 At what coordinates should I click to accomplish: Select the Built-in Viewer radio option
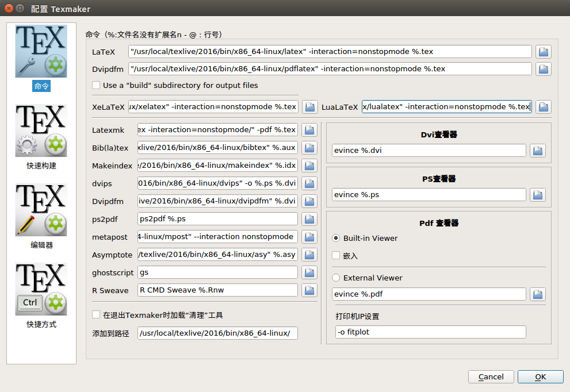336,239
